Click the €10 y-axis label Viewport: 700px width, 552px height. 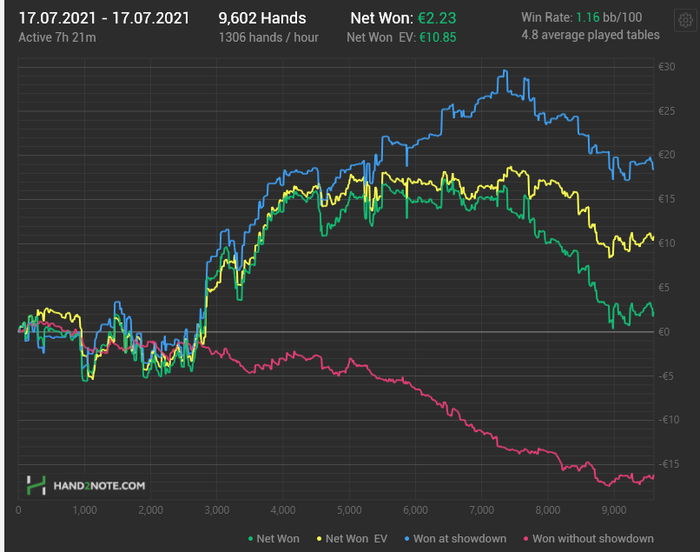(x=667, y=243)
